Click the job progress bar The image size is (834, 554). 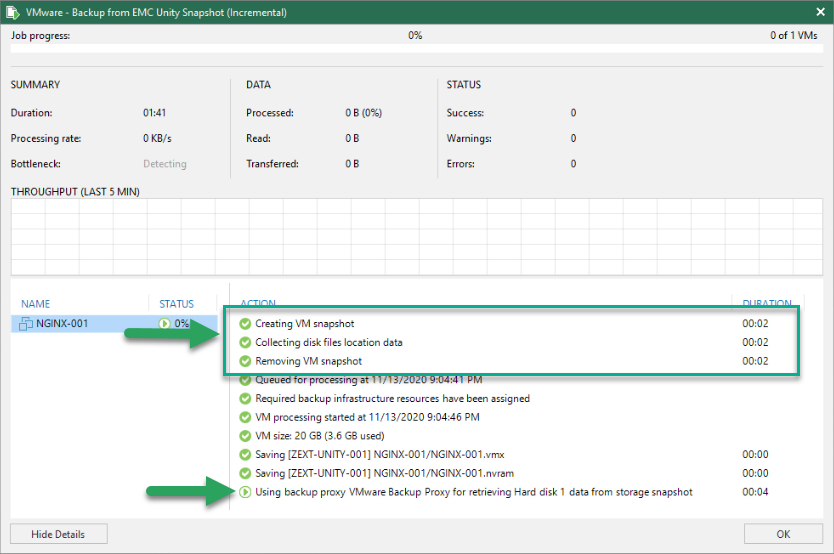(x=416, y=48)
